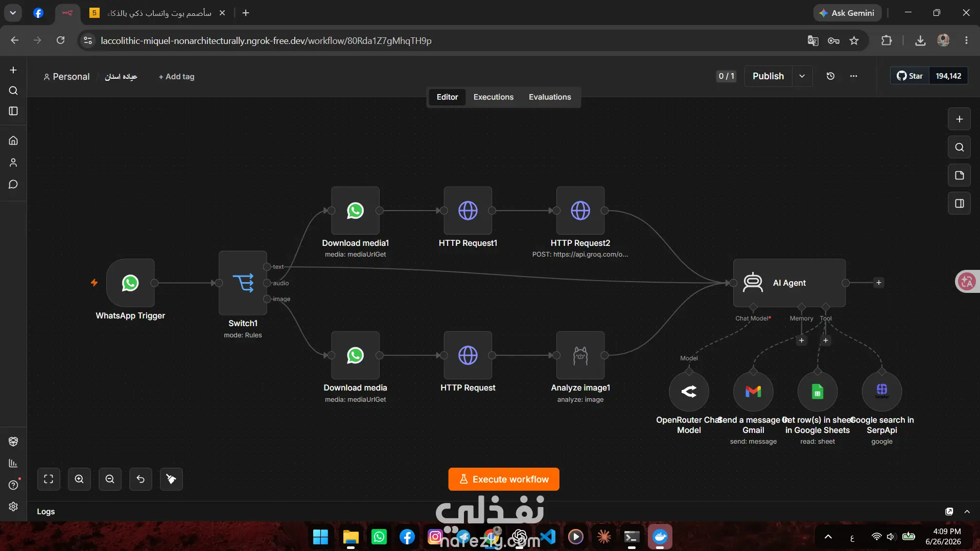Click the tidy up nodes icon
The height and width of the screenshot is (551, 980).
pyautogui.click(x=171, y=479)
